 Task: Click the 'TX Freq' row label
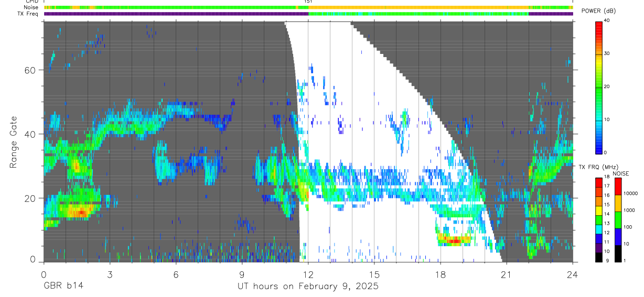coord(28,14)
